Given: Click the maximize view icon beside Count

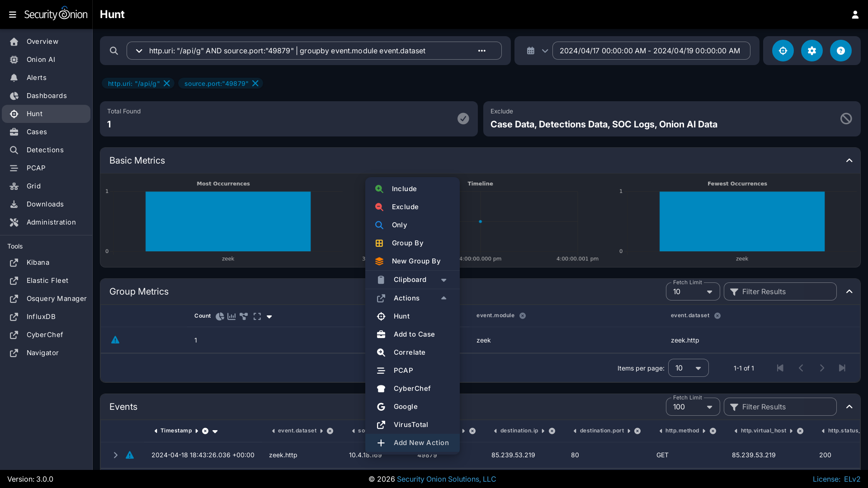Looking at the screenshot, I should 257,316.
